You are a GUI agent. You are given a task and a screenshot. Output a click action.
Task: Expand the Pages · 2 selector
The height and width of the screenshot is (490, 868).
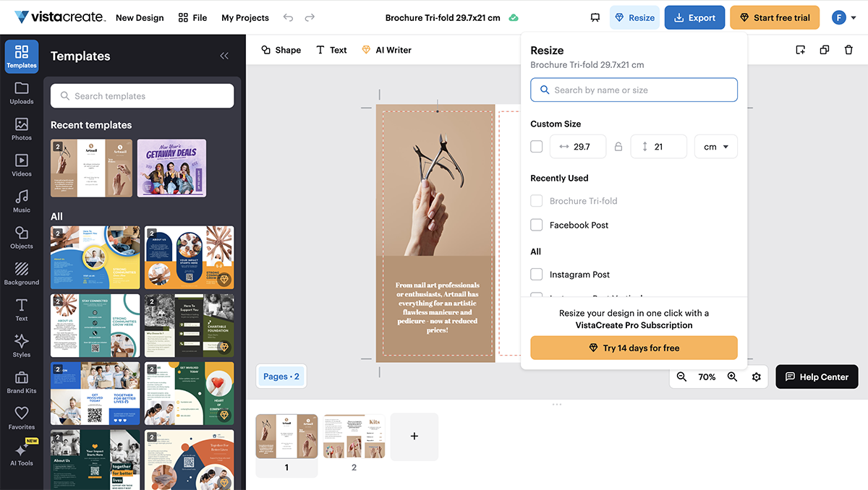coord(281,376)
